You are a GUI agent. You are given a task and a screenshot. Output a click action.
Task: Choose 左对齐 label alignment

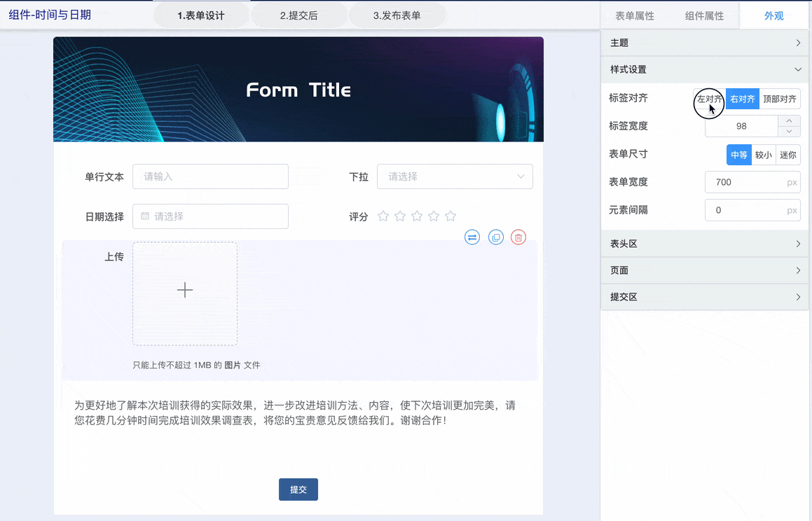709,99
